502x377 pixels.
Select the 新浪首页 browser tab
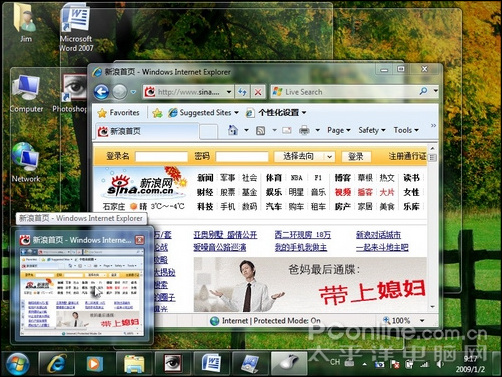click(x=147, y=131)
